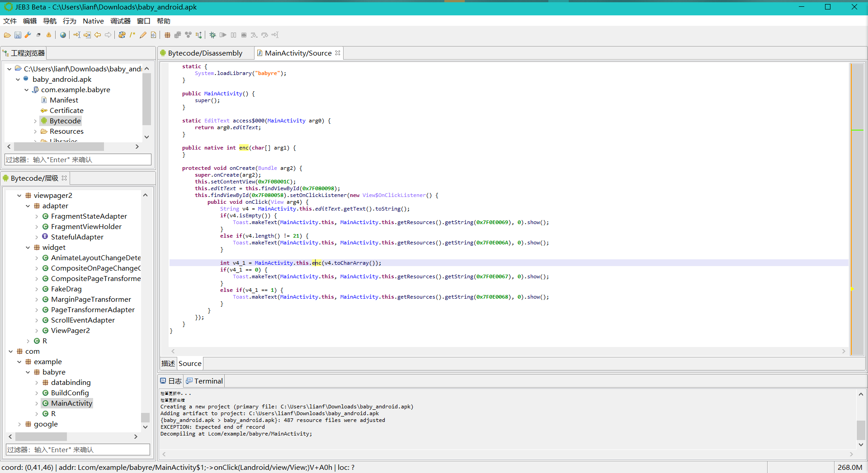Viewport: 868px width, 473px height.
Task: Navigate forward with the right arrow icon
Action: click(x=108, y=35)
